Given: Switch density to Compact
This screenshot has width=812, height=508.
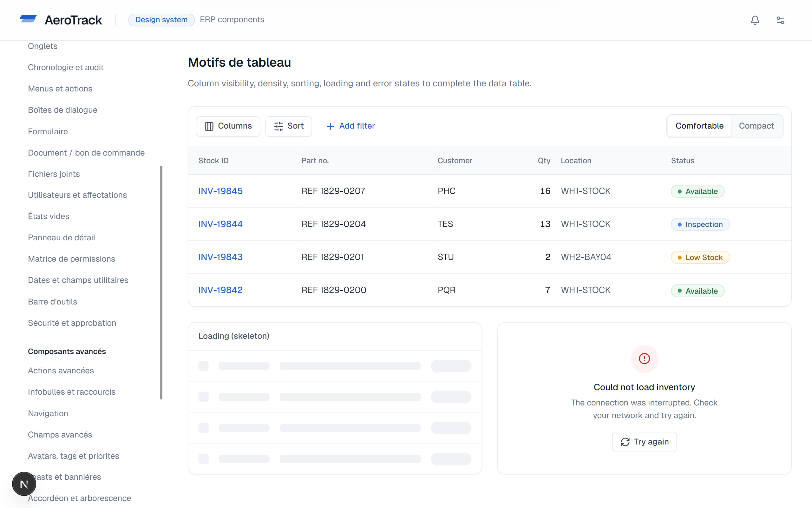Looking at the screenshot, I should (x=756, y=126).
